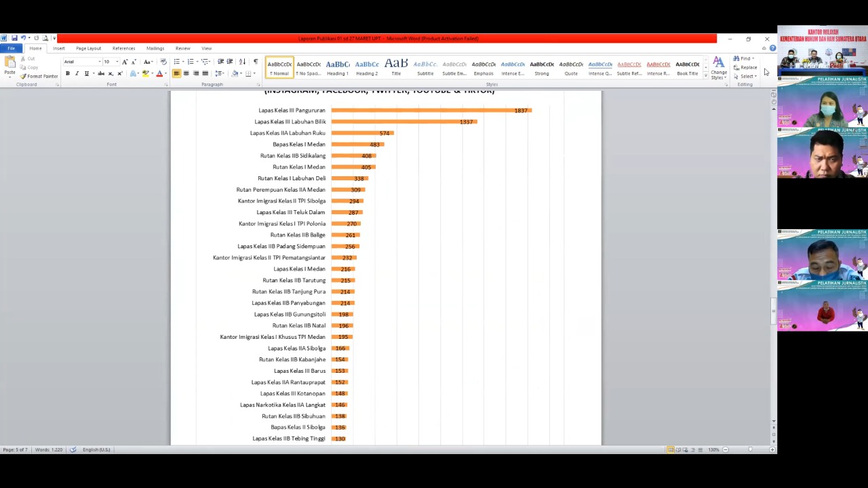This screenshot has width=868, height=488.
Task: Click the Zoom In plus button
Action: point(772,449)
